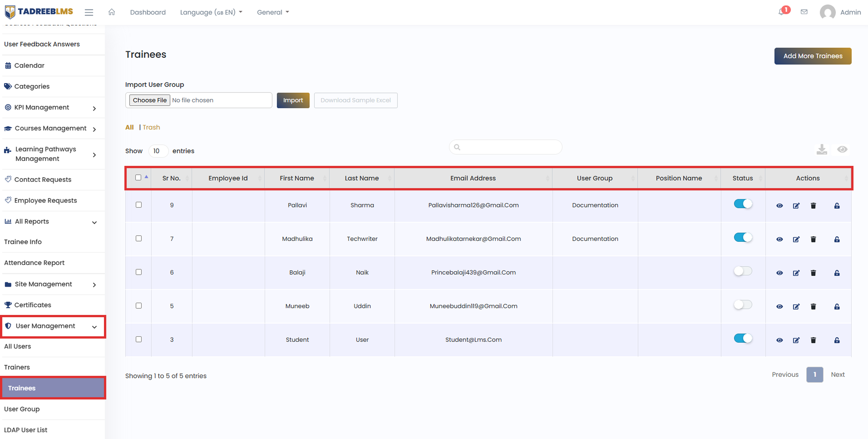868x439 pixels.
Task: Edit Muneeb Uddin's record
Action: pyautogui.click(x=796, y=306)
